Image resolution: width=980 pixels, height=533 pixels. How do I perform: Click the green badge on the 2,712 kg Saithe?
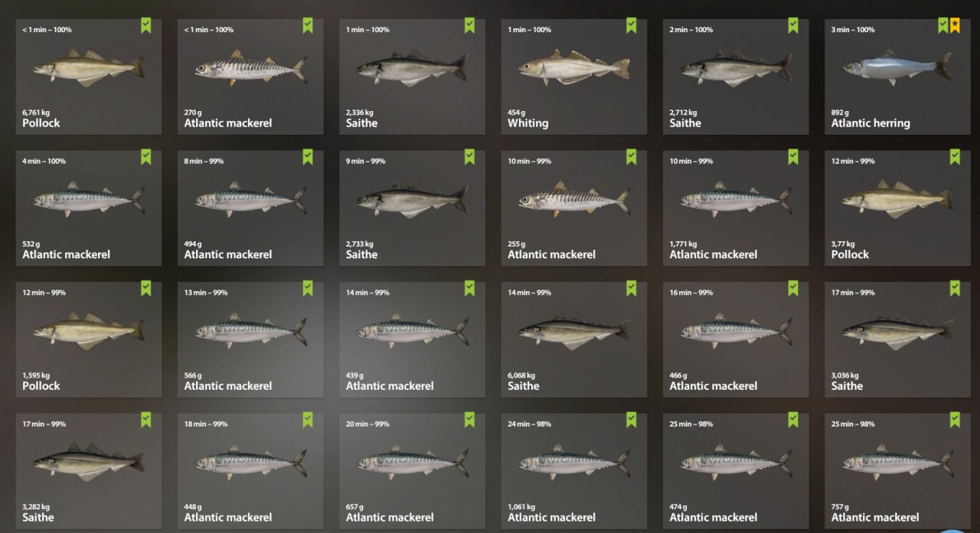point(793,26)
